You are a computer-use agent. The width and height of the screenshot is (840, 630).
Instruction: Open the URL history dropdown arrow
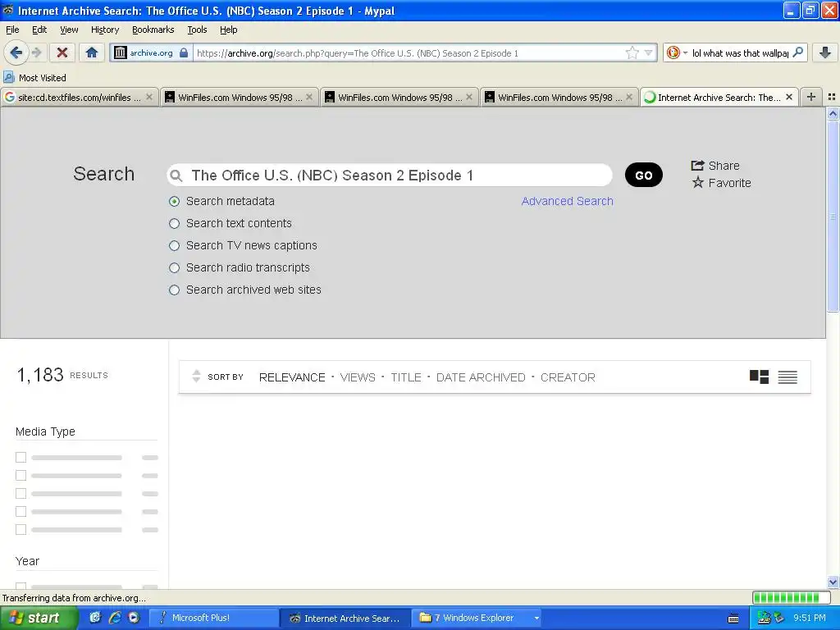(x=648, y=52)
